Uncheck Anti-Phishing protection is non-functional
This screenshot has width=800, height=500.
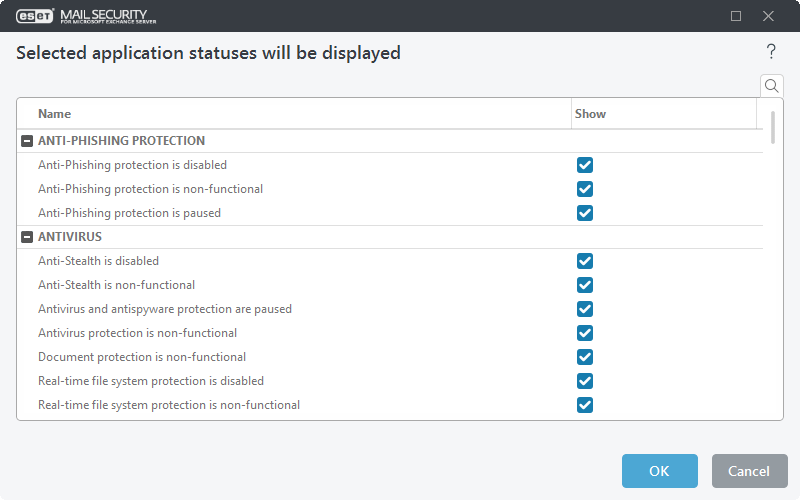pyautogui.click(x=585, y=189)
